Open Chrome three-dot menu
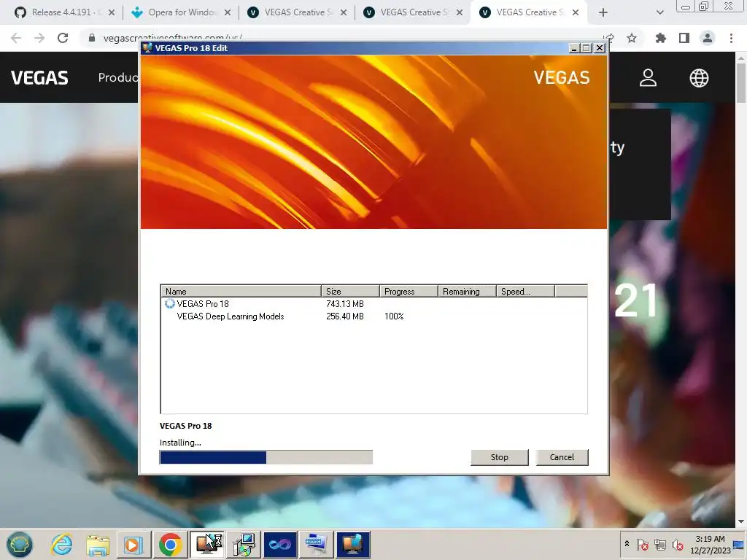 pyautogui.click(x=731, y=38)
